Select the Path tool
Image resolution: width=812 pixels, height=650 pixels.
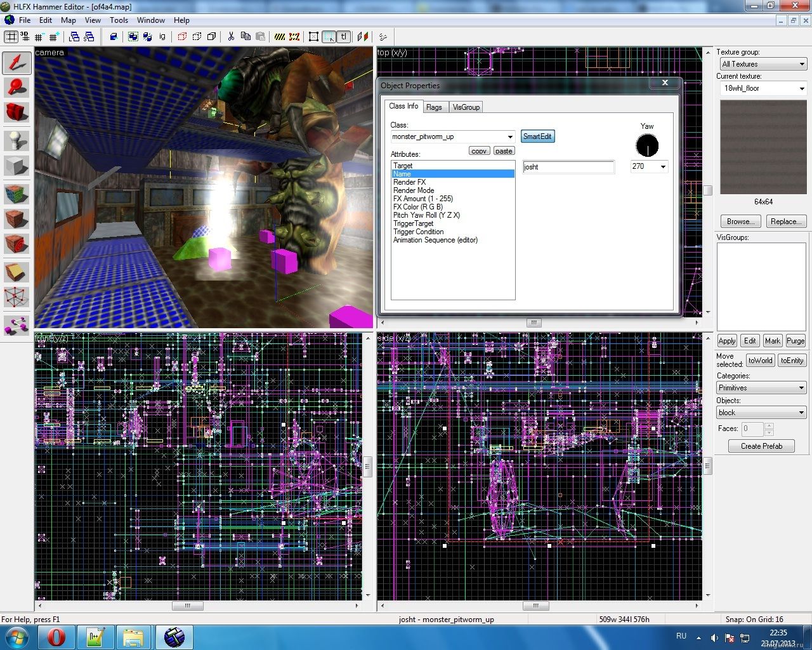click(x=16, y=325)
